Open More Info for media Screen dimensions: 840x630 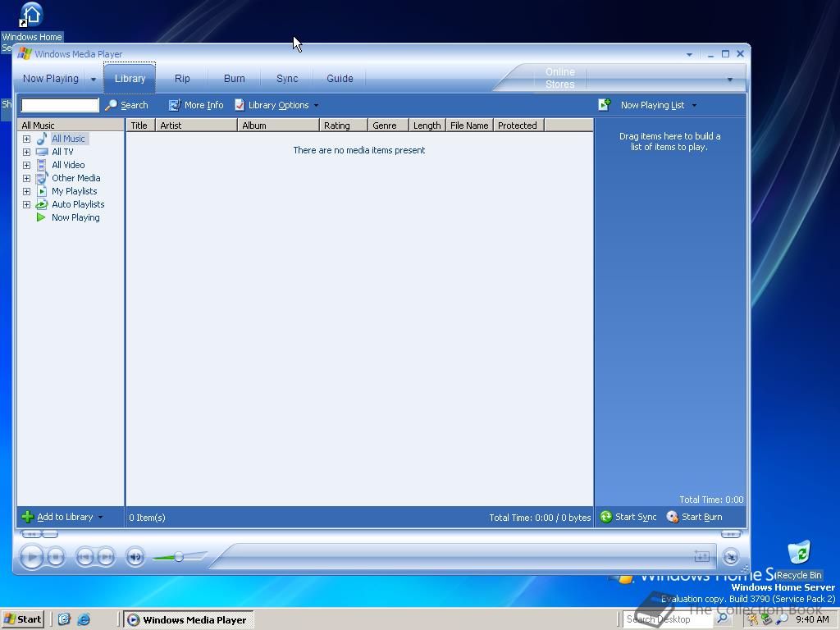196,105
